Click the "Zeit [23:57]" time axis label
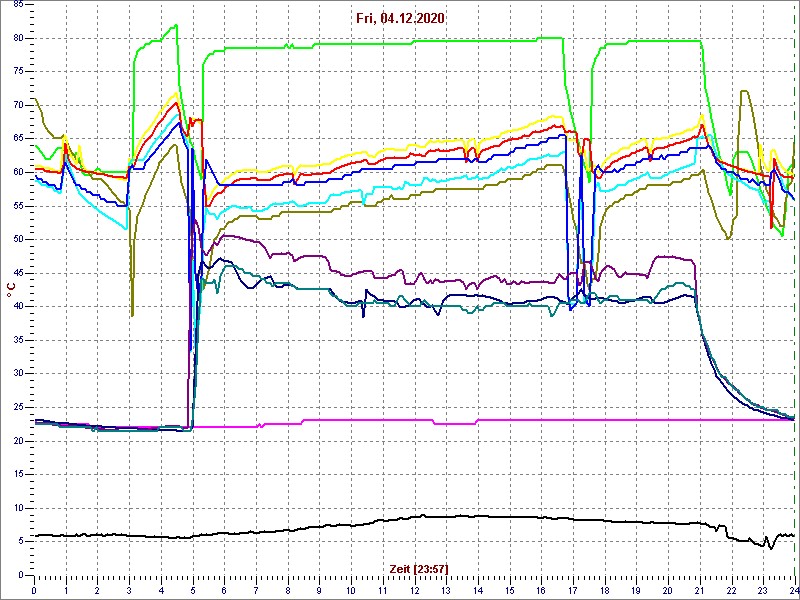The image size is (800, 600). pos(419,568)
